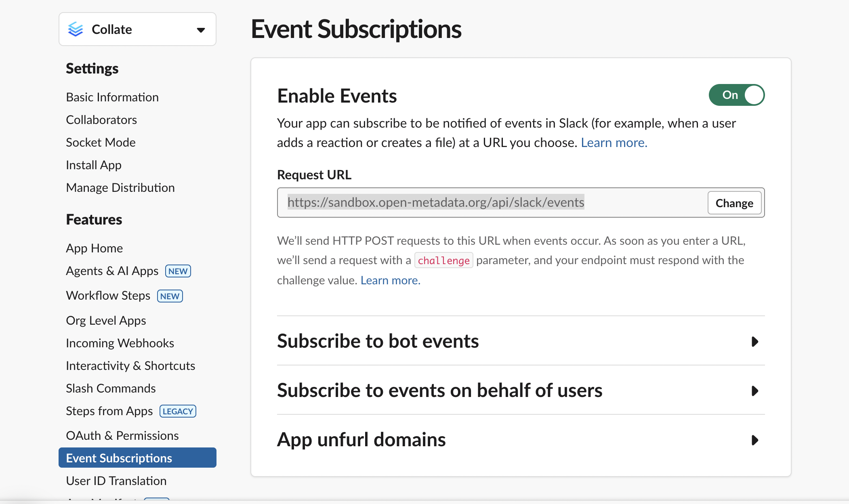Click the NEW badge beside Agents & AI Apps
Image resolution: width=849 pixels, height=504 pixels.
pyautogui.click(x=178, y=271)
